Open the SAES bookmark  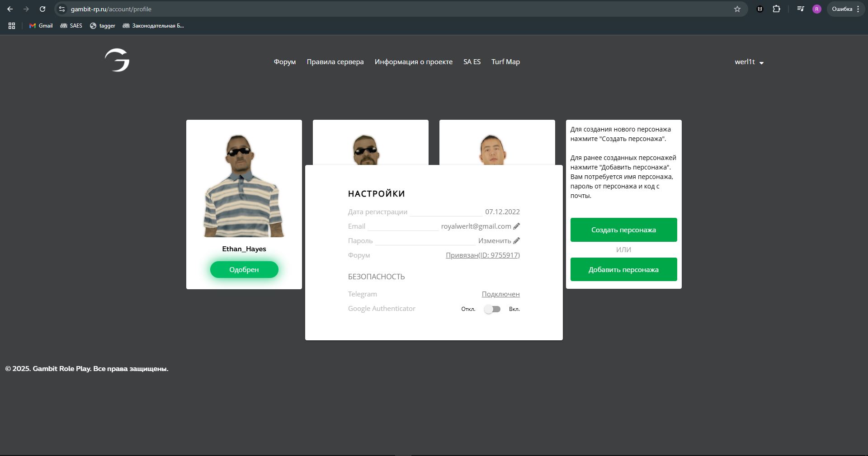click(x=71, y=26)
